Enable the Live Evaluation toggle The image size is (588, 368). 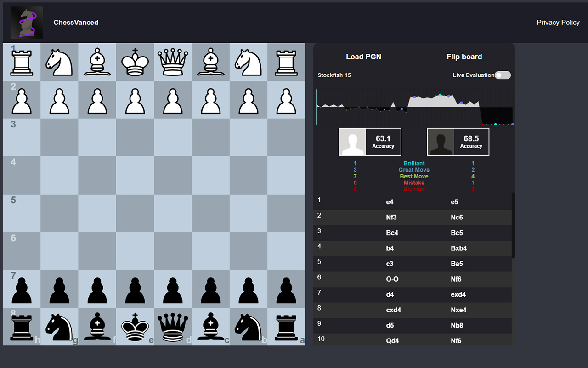point(503,75)
